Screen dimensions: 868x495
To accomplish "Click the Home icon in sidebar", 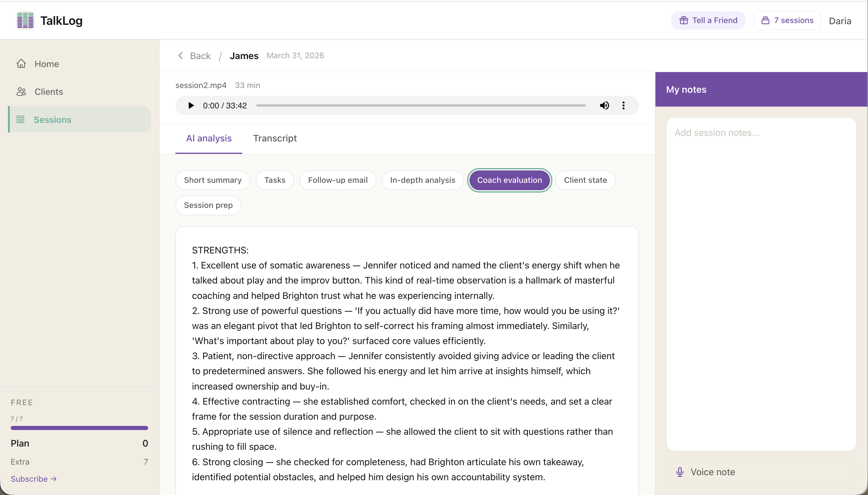I will [x=21, y=63].
